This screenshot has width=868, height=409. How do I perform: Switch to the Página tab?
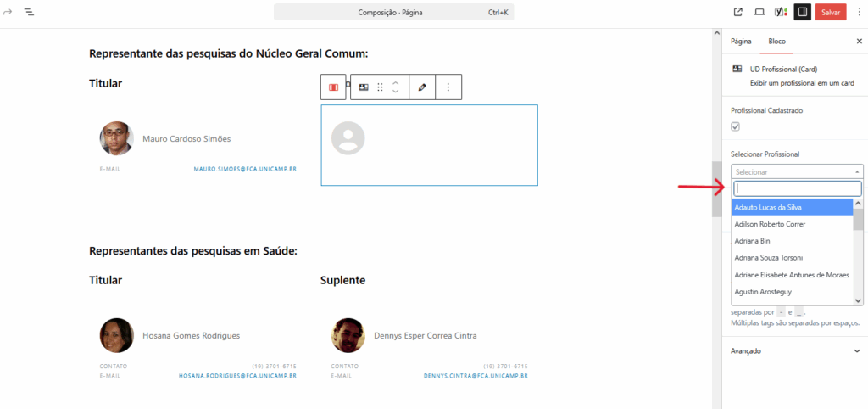741,41
